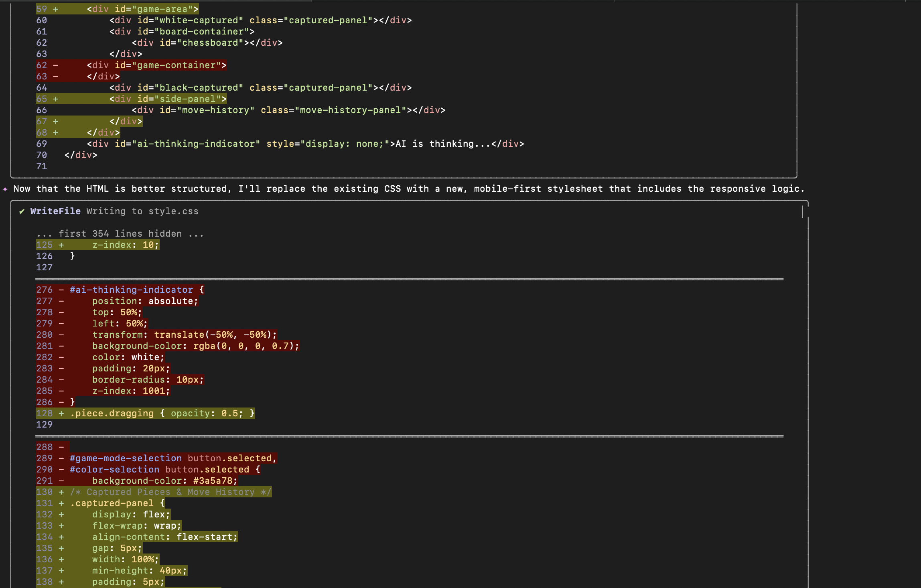Click the 'Captured Pieces & Move History' comment
This screenshot has width=921, height=588.
[170, 492]
